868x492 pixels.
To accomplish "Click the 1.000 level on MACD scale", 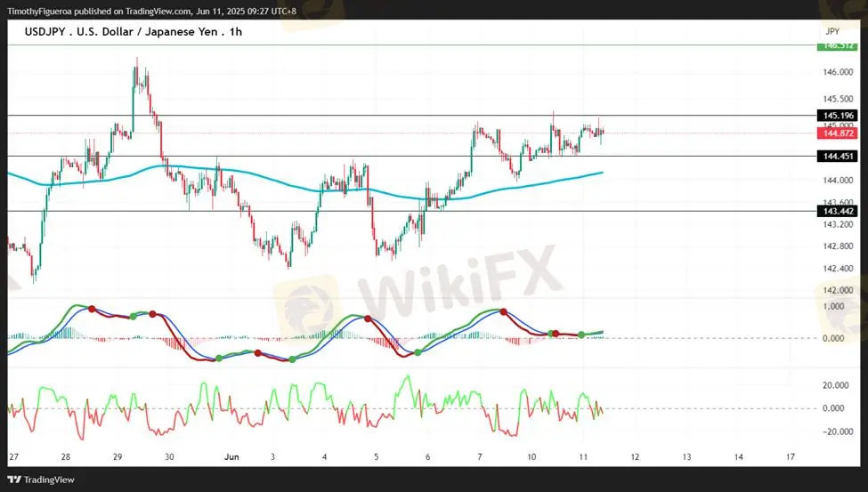I will point(833,306).
